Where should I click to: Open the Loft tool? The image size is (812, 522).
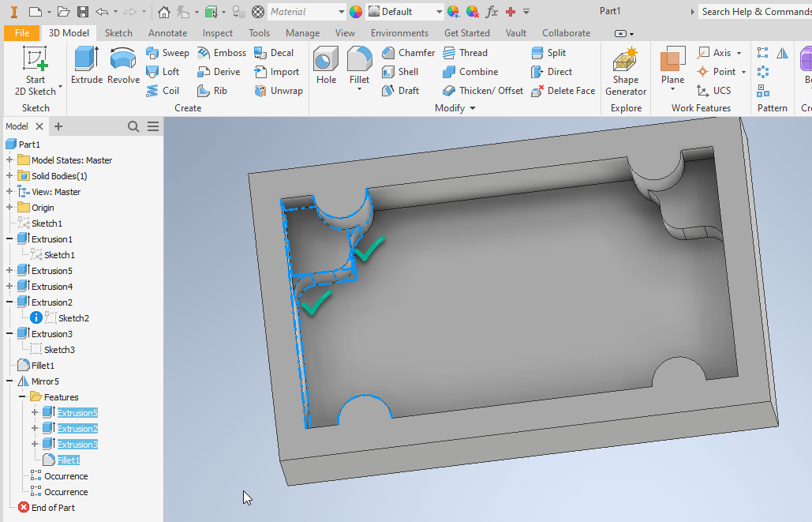point(163,71)
